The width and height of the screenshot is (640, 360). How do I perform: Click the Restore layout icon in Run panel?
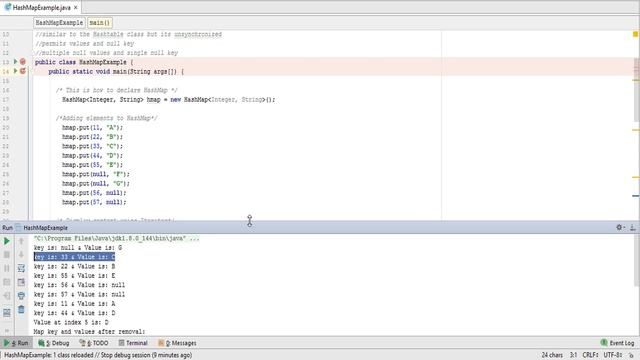click(7, 313)
